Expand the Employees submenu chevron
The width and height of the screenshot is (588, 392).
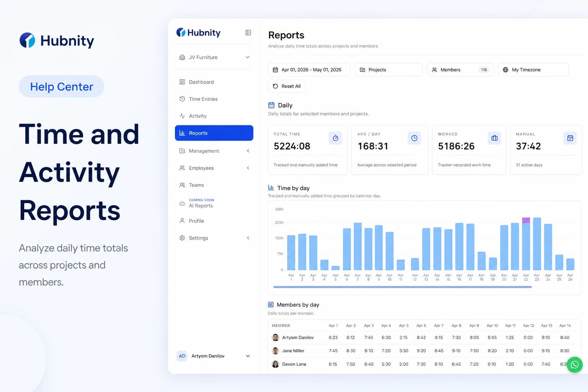click(248, 168)
